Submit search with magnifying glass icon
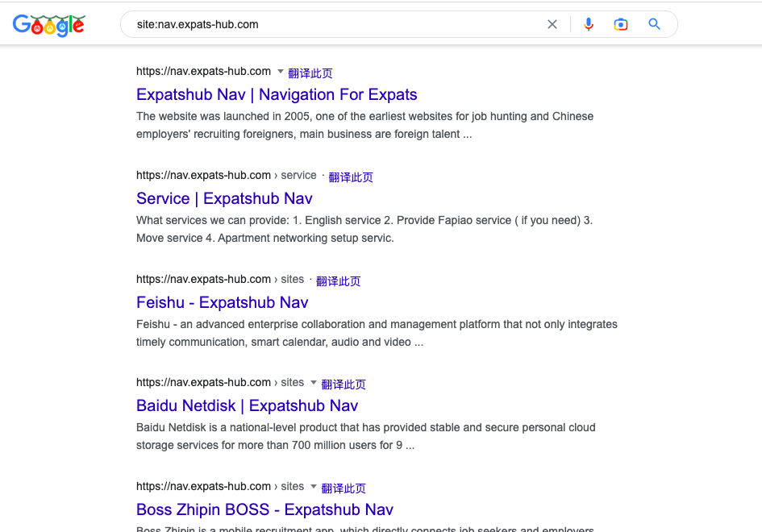This screenshot has width=762, height=532. pyautogui.click(x=654, y=24)
